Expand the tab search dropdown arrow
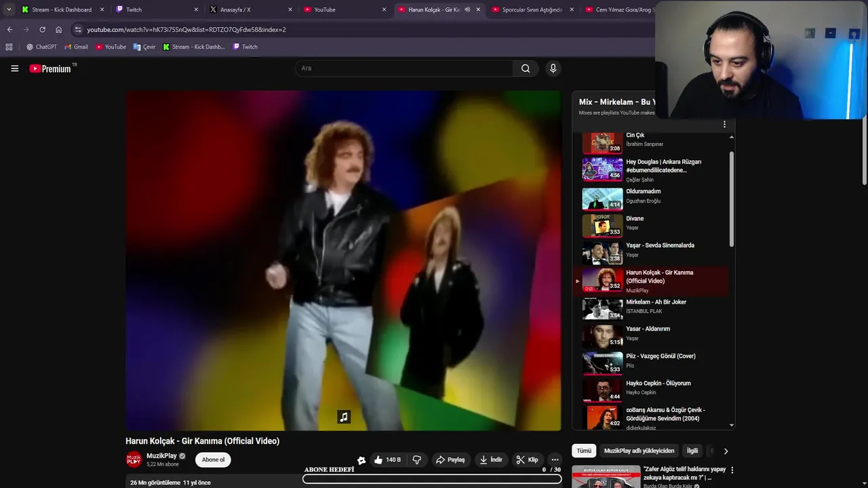 9,9
